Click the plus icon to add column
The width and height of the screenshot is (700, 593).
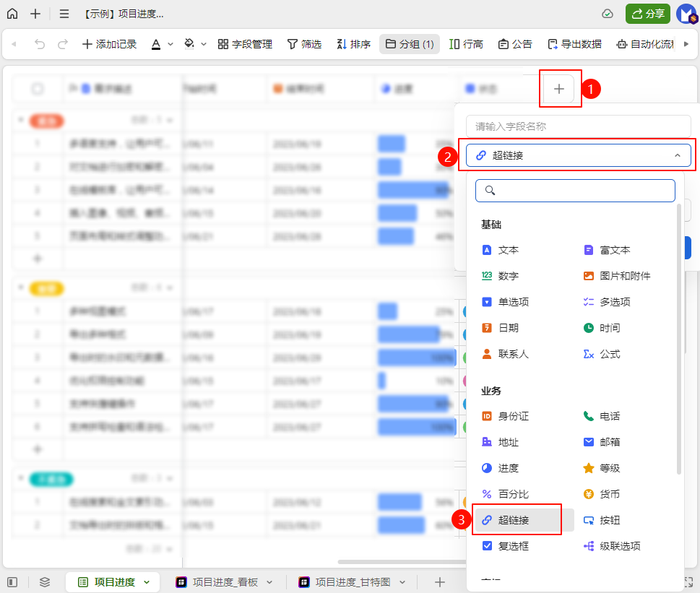558,89
